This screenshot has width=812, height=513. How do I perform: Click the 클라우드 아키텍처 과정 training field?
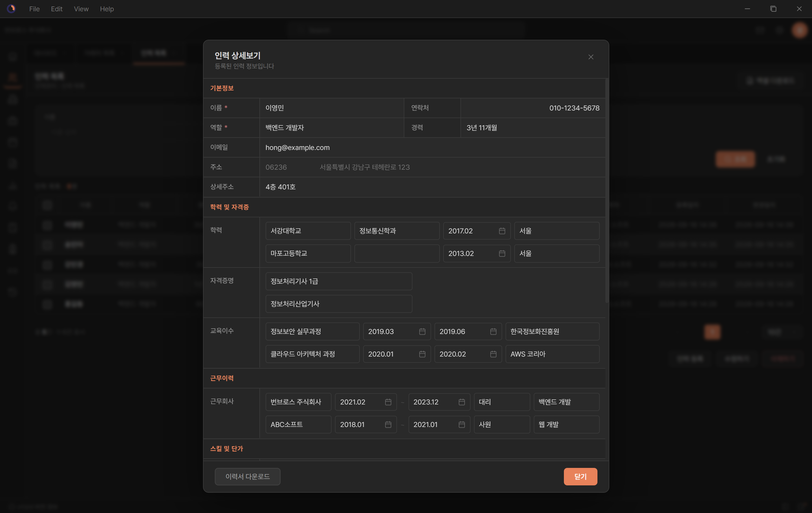click(x=312, y=354)
